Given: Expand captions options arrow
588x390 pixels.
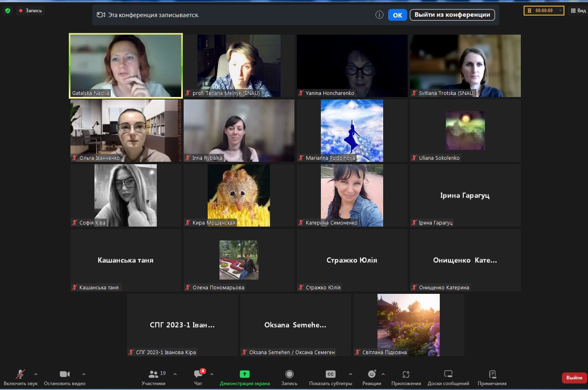Looking at the screenshot, I should (351, 374).
